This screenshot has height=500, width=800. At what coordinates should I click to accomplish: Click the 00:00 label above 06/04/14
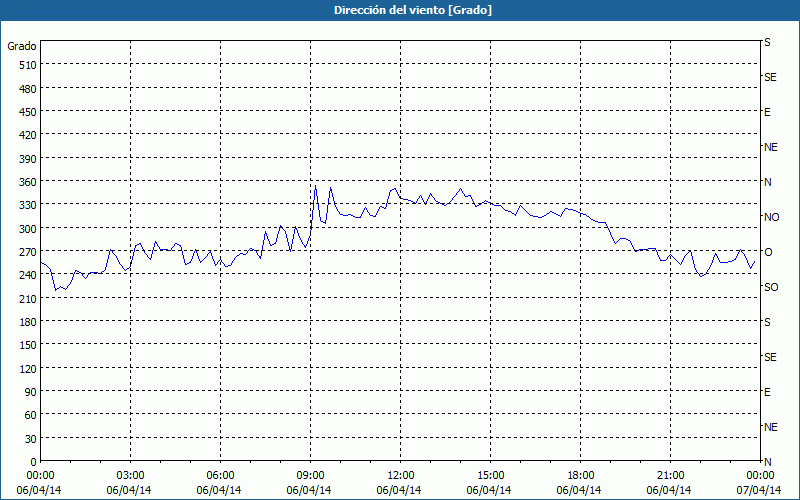tap(40, 476)
